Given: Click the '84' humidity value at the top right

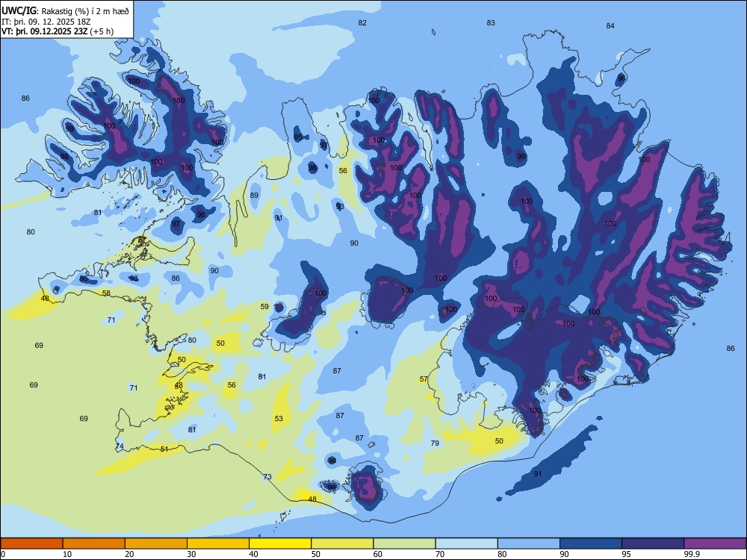Looking at the screenshot, I should point(610,25).
